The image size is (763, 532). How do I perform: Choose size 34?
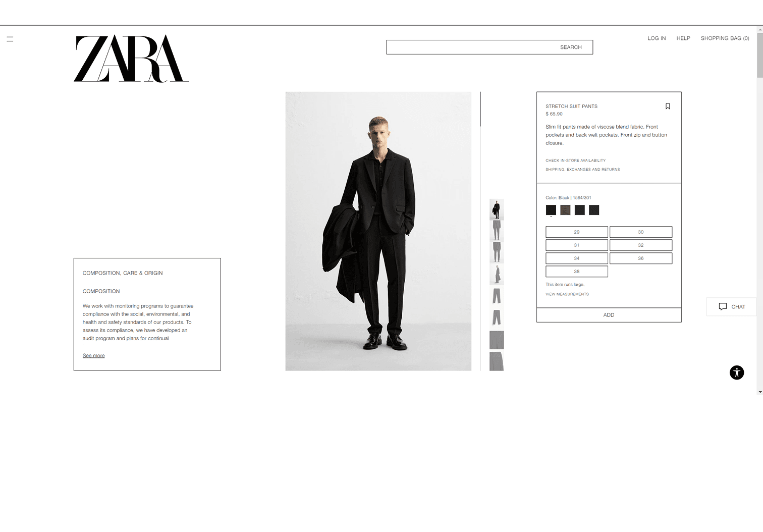click(x=577, y=258)
